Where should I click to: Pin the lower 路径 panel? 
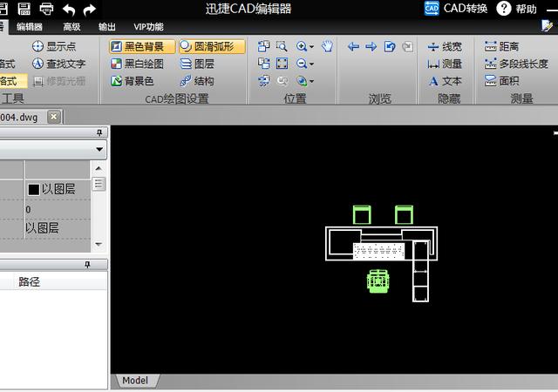tap(87, 265)
